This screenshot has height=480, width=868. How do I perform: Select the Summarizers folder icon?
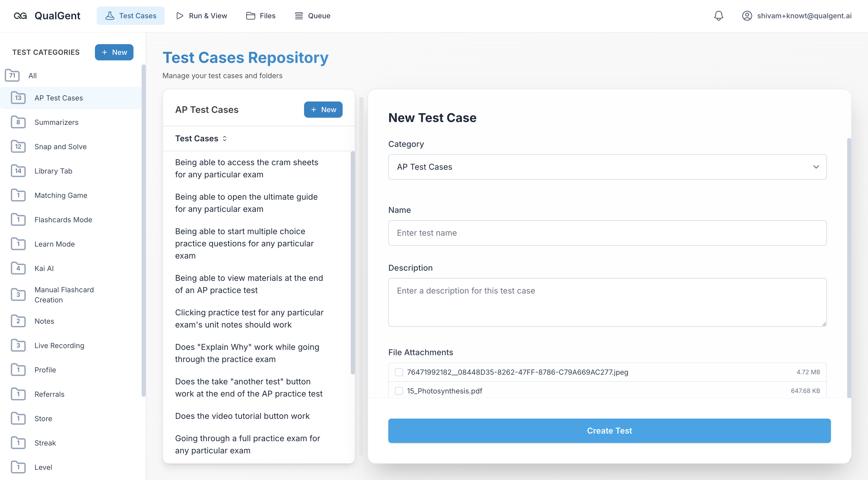pyautogui.click(x=18, y=122)
